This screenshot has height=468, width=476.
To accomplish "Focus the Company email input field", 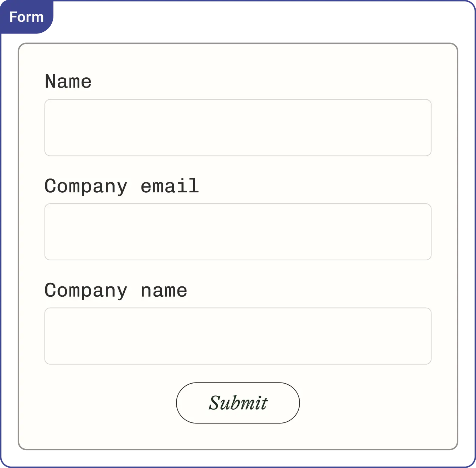I will pyautogui.click(x=238, y=232).
